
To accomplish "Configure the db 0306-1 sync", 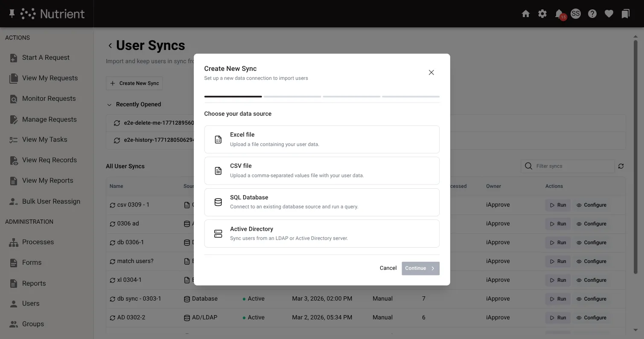I will [592, 243].
